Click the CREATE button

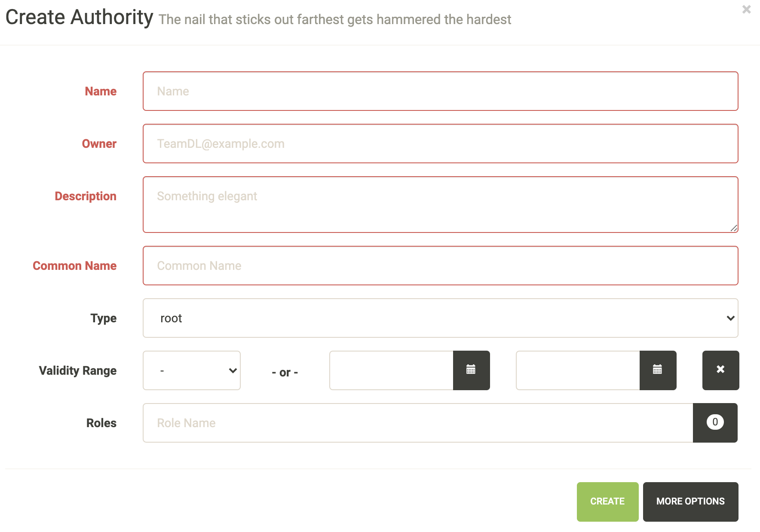(607, 501)
